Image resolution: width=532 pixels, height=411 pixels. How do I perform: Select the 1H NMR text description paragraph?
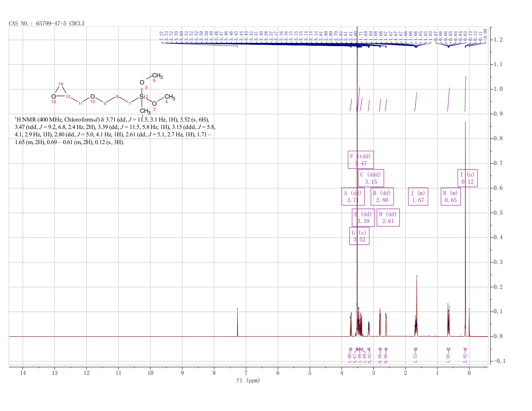pyautogui.click(x=115, y=130)
